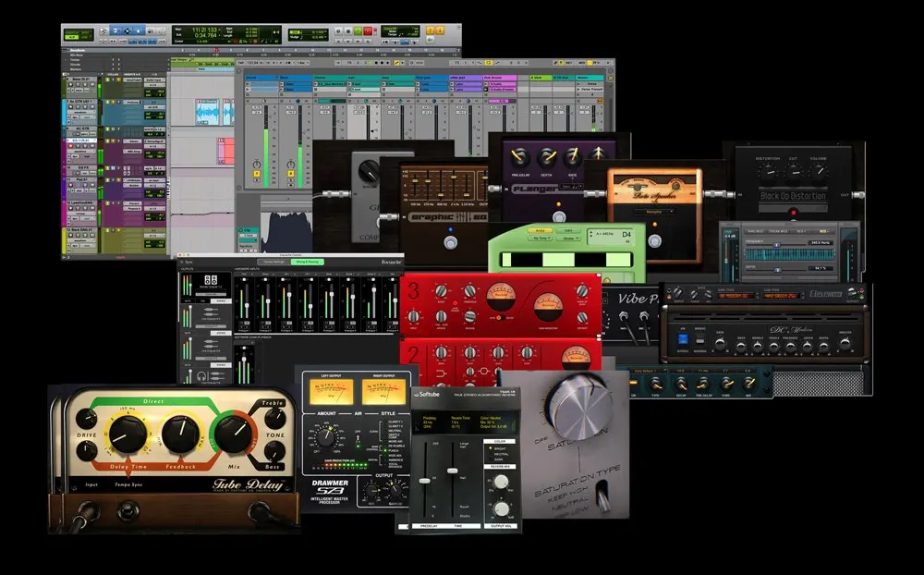Open the Eleven amp type selector
924x575 pixels.
click(736, 296)
